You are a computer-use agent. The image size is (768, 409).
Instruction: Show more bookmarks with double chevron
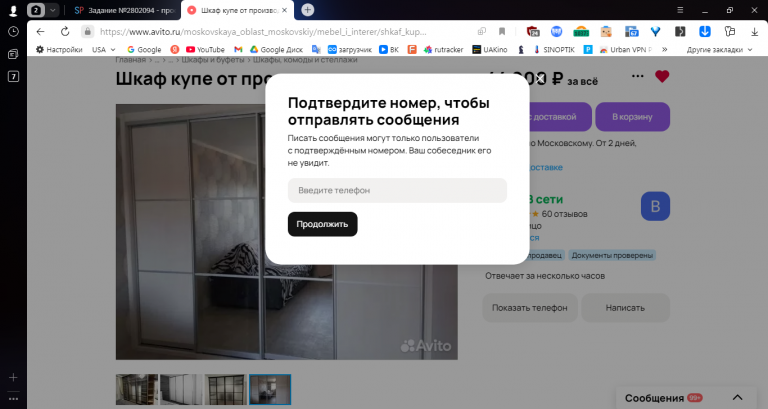coord(665,49)
